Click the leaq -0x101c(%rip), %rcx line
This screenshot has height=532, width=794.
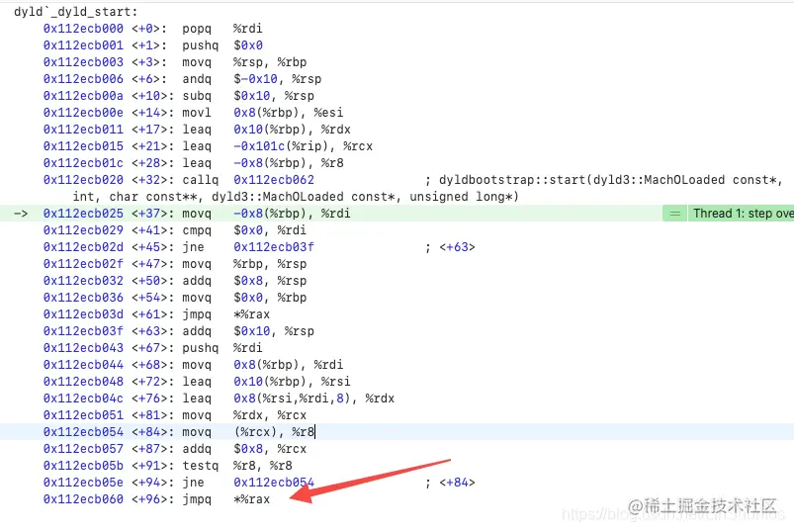point(208,145)
